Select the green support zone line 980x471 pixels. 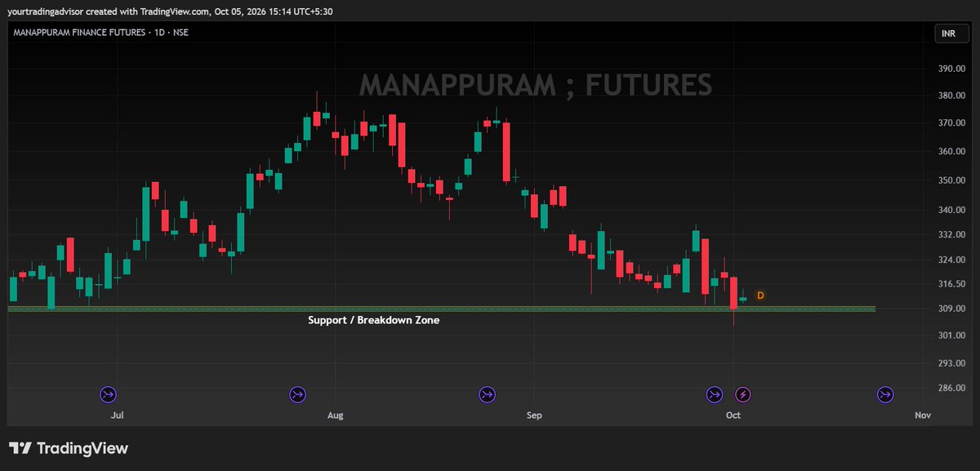(x=442, y=309)
